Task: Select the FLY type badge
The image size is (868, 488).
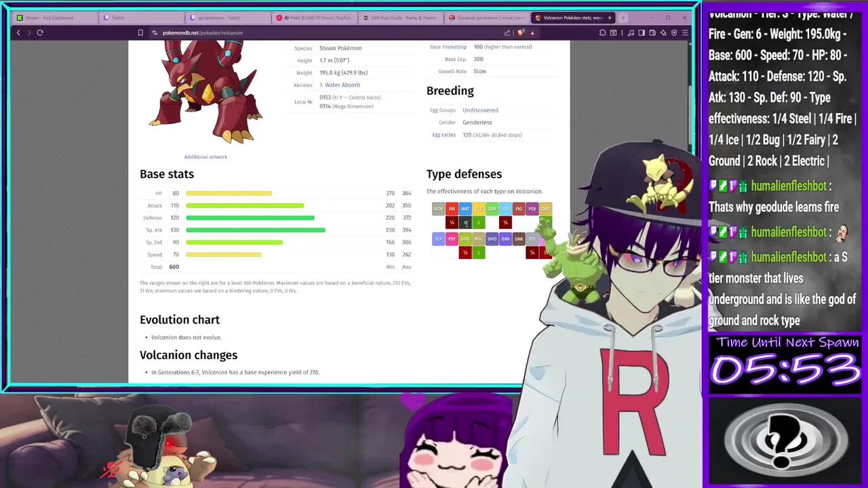Action: (x=438, y=239)
